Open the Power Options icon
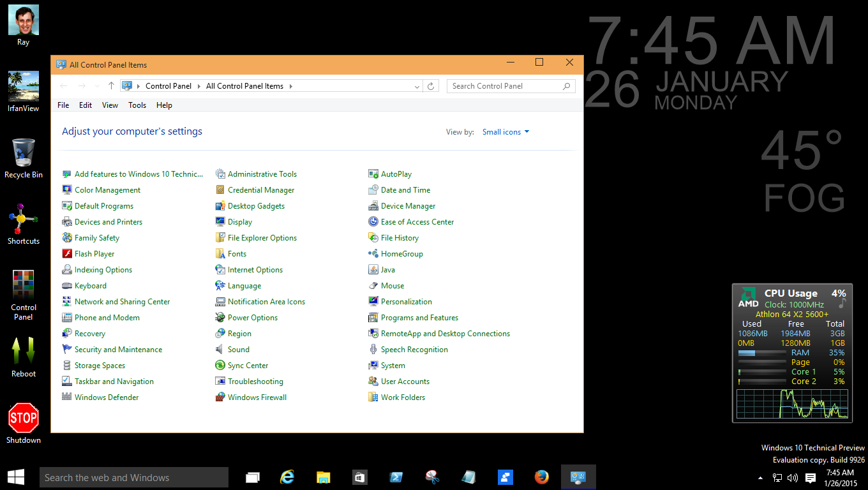The width and height of the screenshot is (868, 490). 220,318
